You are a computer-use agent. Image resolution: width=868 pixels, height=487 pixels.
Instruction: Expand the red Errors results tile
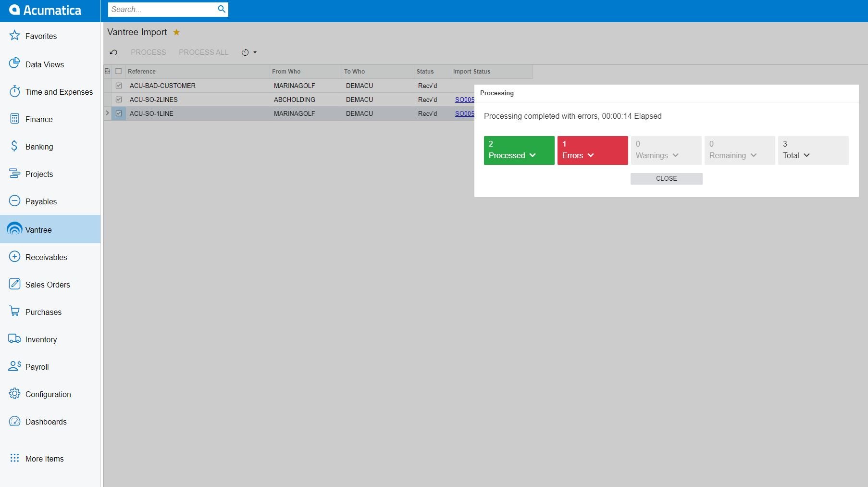tap(593, 150)
